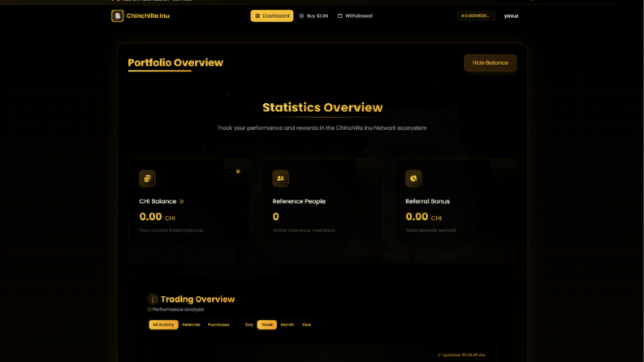Click the arrow icon next to CHI Balance
Screen dimensions: 644x362
[x=182, y=201]
